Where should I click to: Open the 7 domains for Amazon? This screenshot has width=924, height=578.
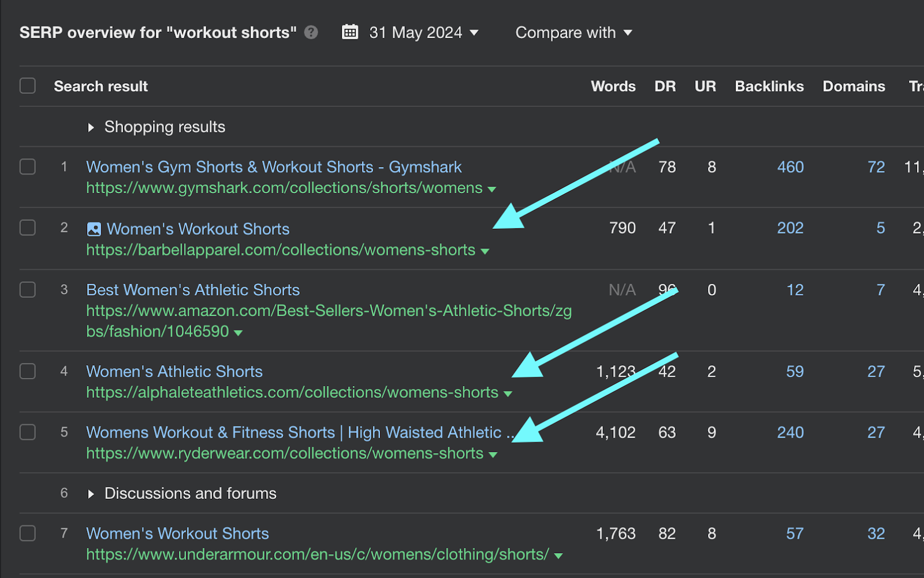[x=881, y=290]
